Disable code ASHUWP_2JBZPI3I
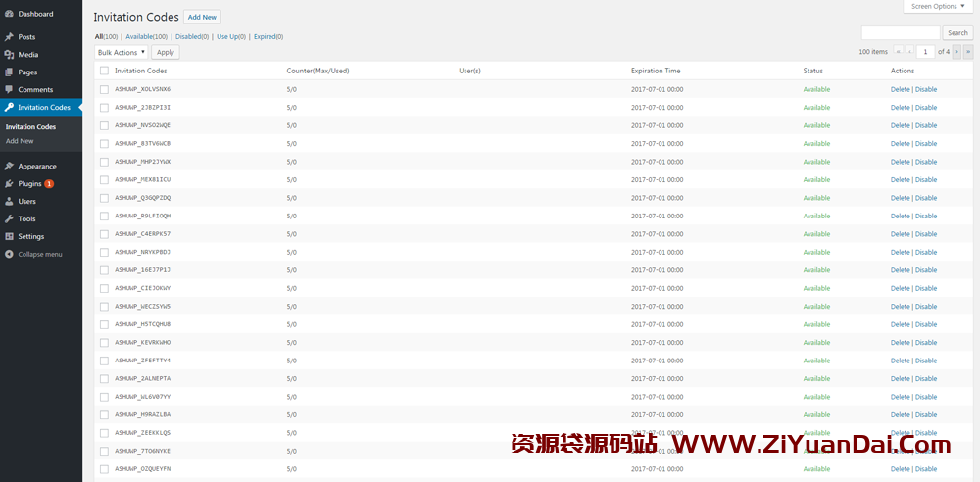The width and height of the screenshot is (980, 482). tap(926, 108)
